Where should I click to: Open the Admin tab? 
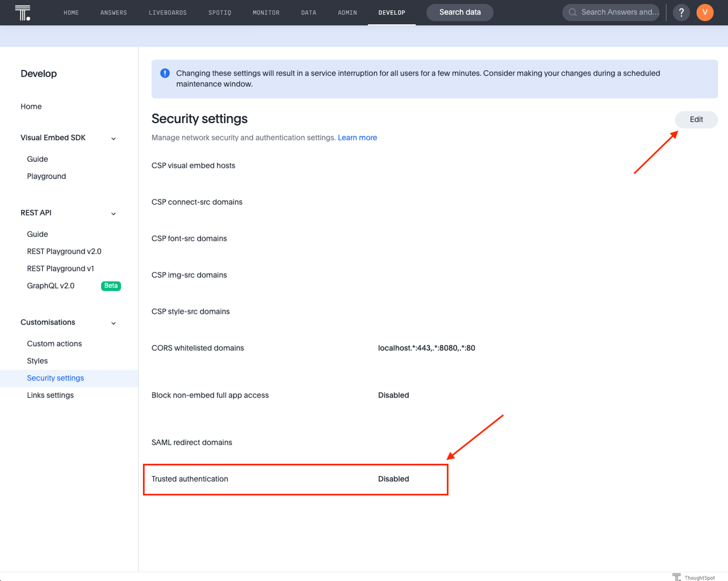[x=347, y=13]
